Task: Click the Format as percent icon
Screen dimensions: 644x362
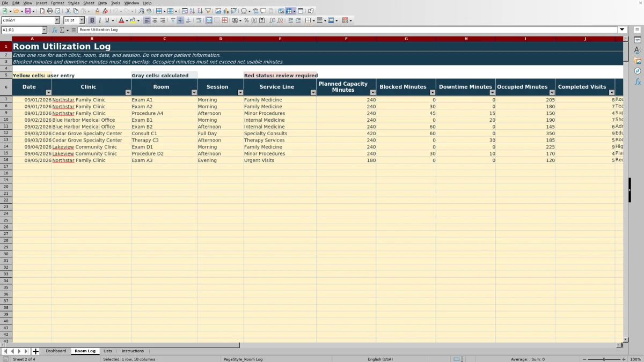Action: (246, 20)
